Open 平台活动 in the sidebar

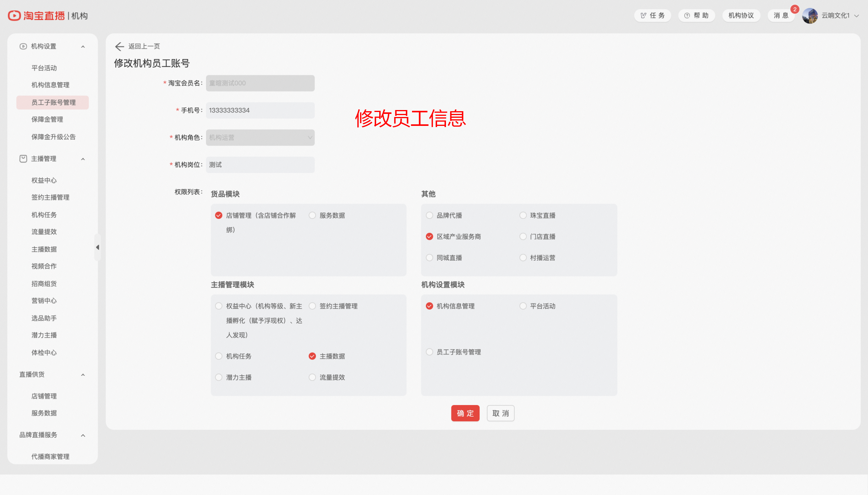click(44, 68)
